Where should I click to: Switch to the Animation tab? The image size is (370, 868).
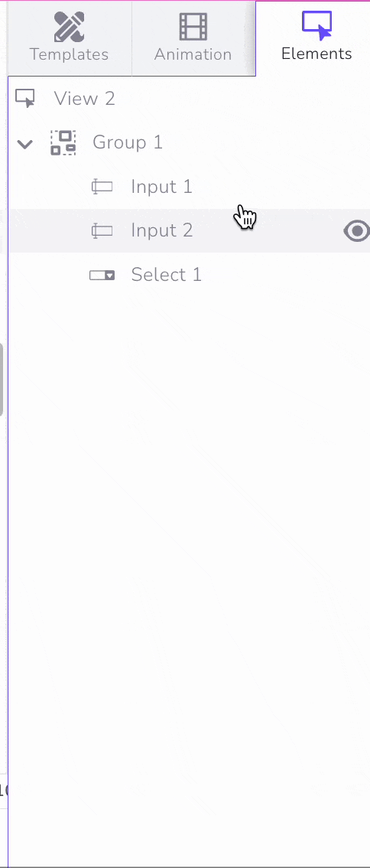[193, 38]
